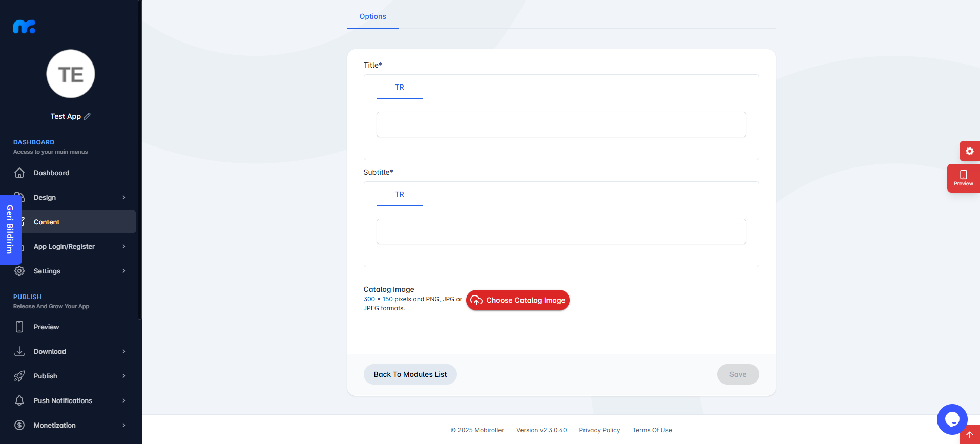This screenshot has height=444, width=980.
Task: Click the Geri Bildirim feedback tab
Action: 10,229
